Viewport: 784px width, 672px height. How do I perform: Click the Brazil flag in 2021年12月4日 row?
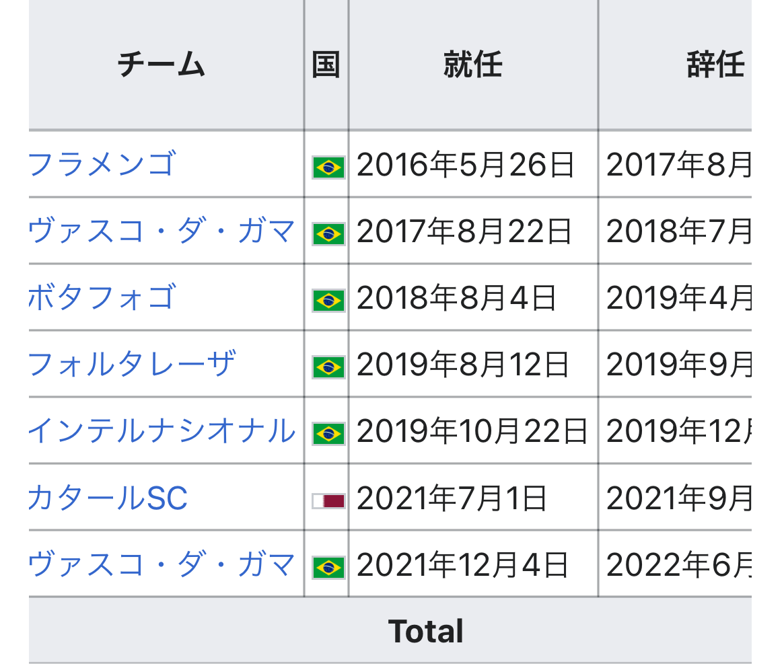point(328,567)
